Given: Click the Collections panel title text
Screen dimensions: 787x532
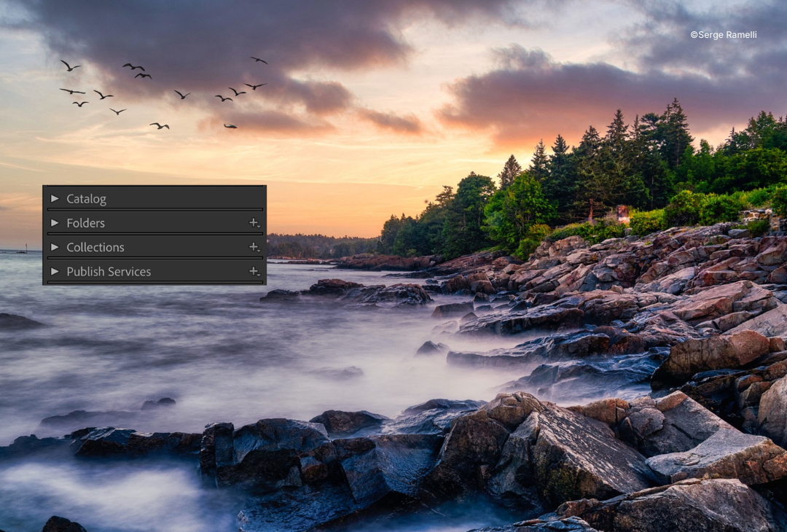Looking at the screenshot, I should pyautogui.click(x=95, y=247).
